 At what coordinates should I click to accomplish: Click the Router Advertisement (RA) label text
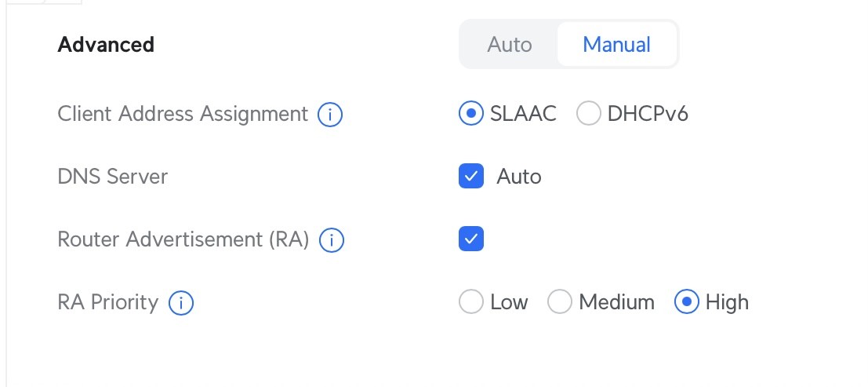tap(183, 239)
